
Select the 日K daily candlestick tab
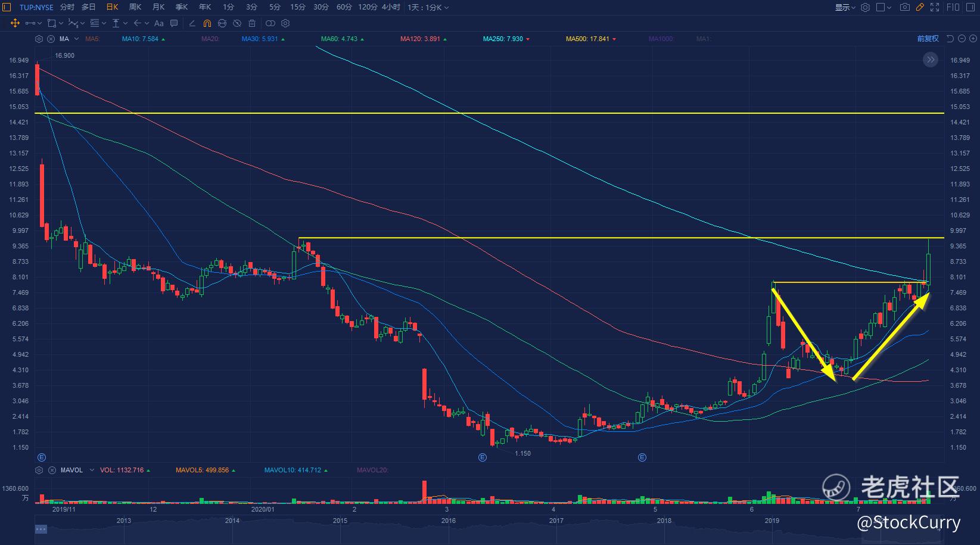coord(112,7)
